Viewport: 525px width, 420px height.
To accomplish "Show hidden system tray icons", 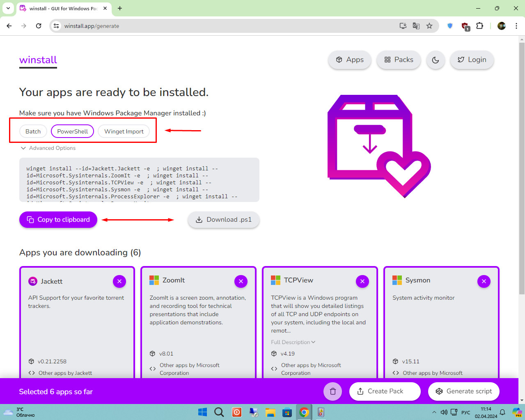I will point(434,412).
